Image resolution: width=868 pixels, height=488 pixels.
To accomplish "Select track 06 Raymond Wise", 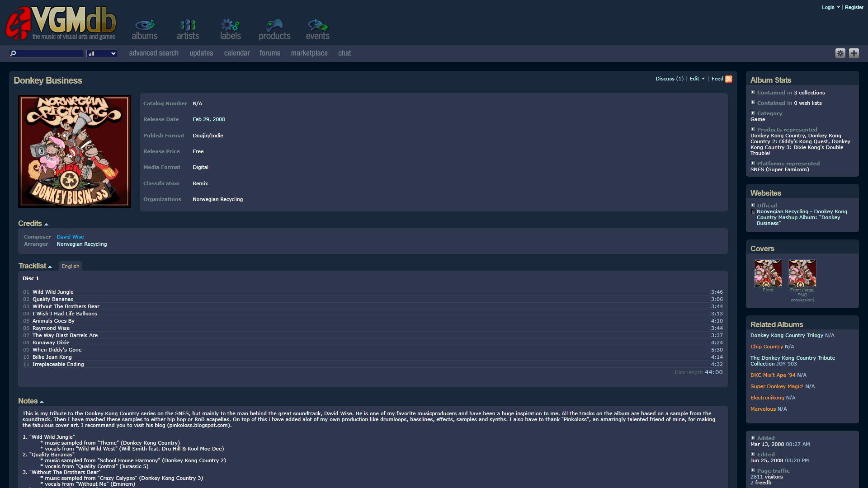I will pyautogui.click(x=51, y=328).
